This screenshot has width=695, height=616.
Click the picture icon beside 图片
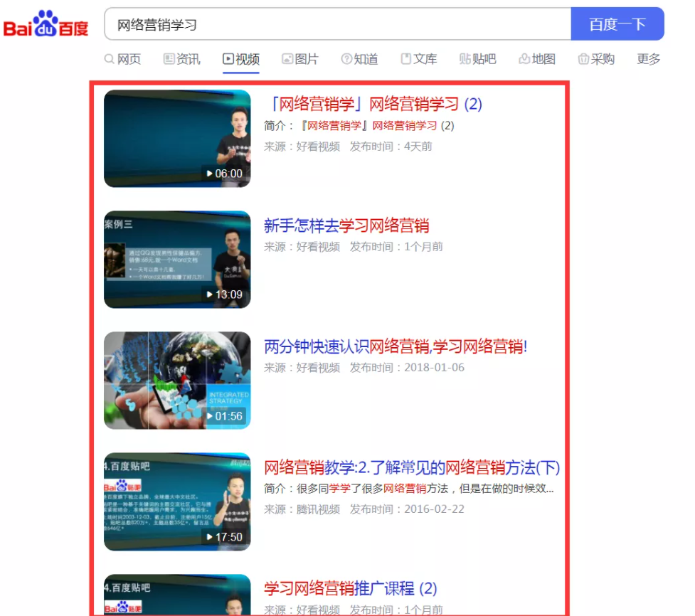pyautogui.click(x=287, y=59)
